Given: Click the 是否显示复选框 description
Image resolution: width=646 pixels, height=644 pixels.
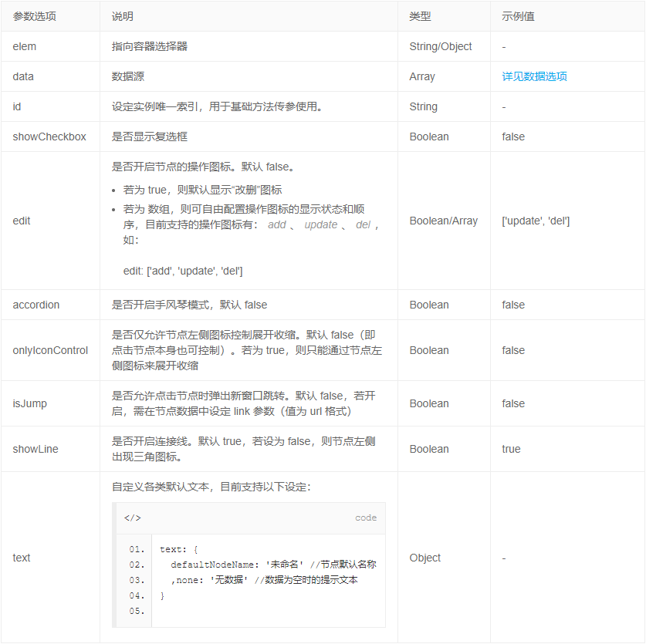Looking at the screenshot, I should [150, 137].
